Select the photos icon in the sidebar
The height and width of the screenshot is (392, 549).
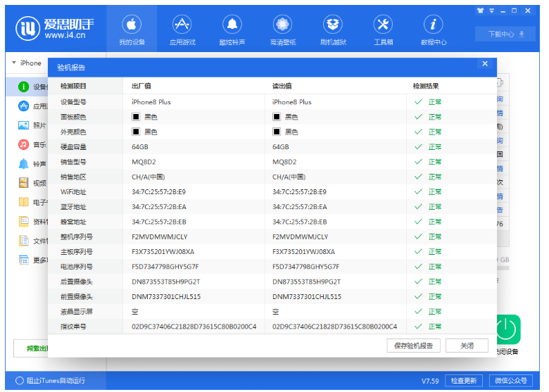click(23, 125)
